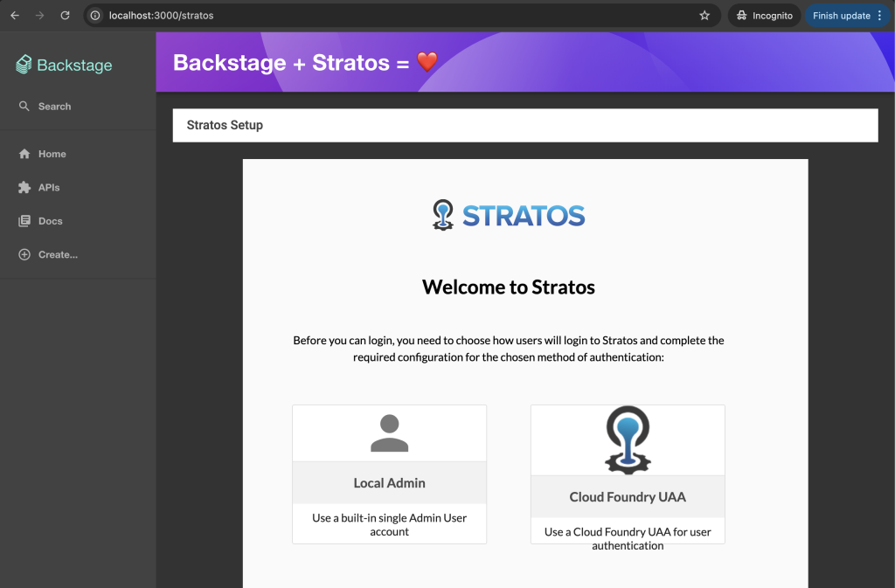Click the browser forward arrow
895x588 pixels.
39,16
